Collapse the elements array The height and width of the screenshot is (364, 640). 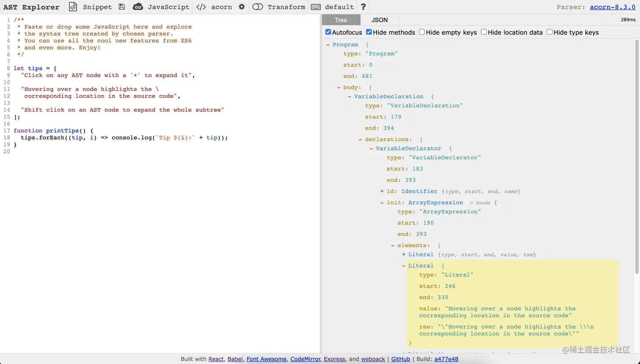[393, 246]
